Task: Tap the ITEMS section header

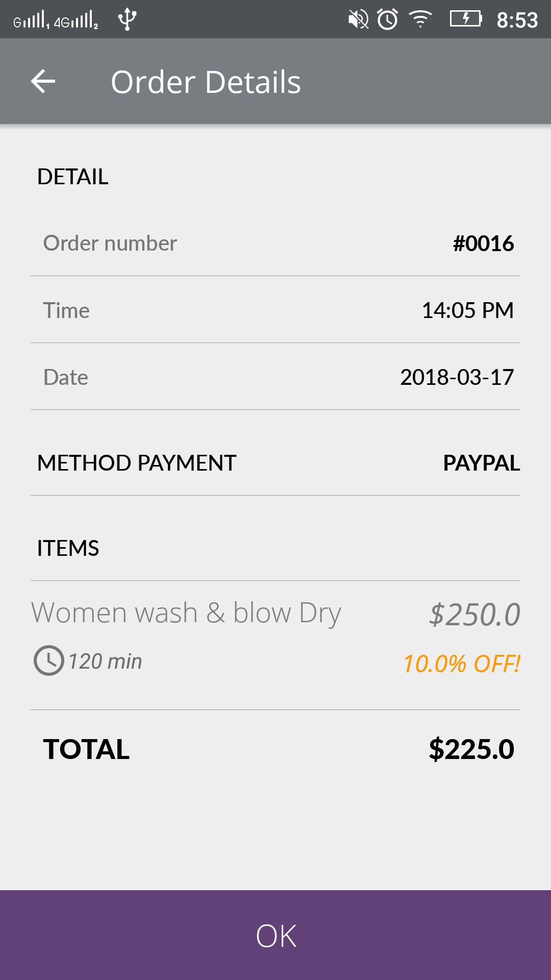Action: (68, 548)
